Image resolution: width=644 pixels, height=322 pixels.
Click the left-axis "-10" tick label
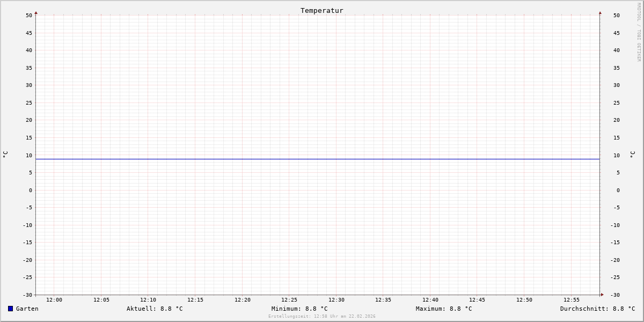(27, 225)
